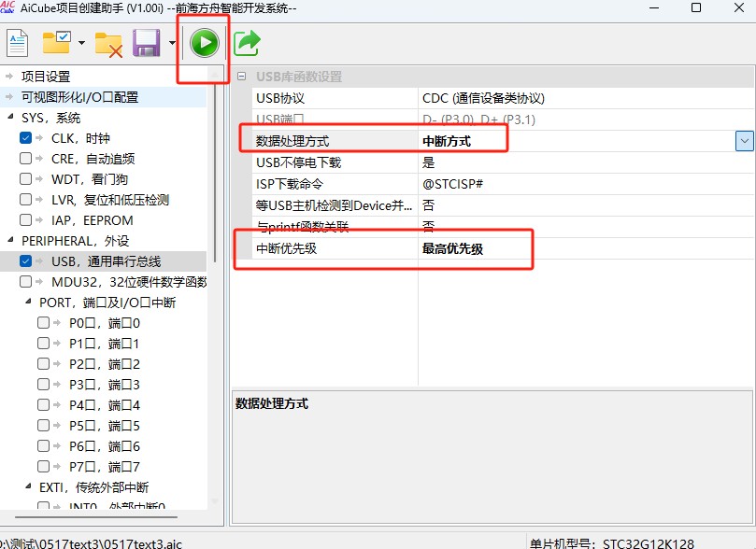756x549 pixels.
Task: Click the tree scrollbar down arrow
Action: click(x=215, y=501)
